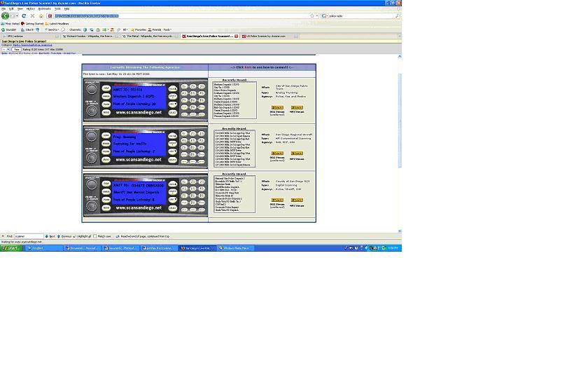Viewport: 588px width, 368px height.
Task: Click the San Marcos Dispatch scanner display image
Action: pos(145,196)
